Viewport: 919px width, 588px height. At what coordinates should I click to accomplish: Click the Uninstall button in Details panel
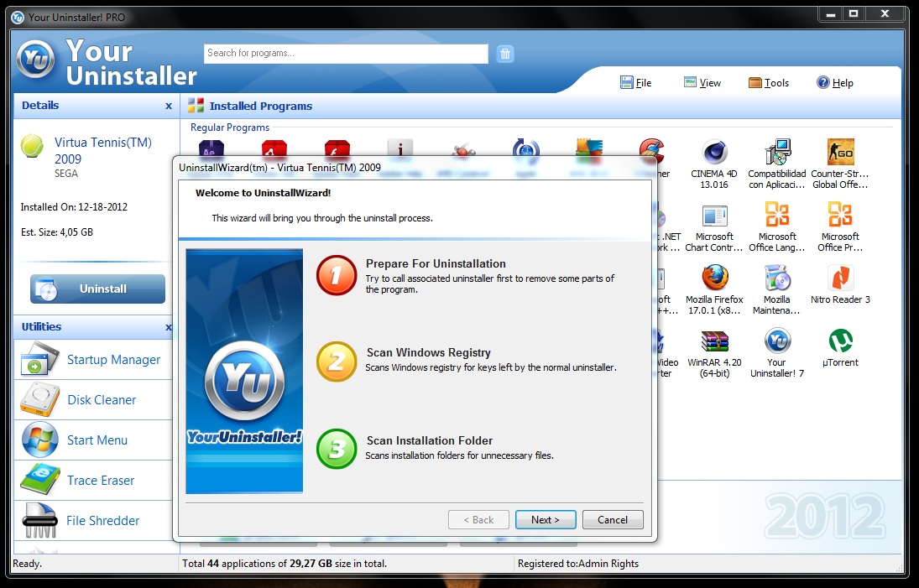coord(97,289)
